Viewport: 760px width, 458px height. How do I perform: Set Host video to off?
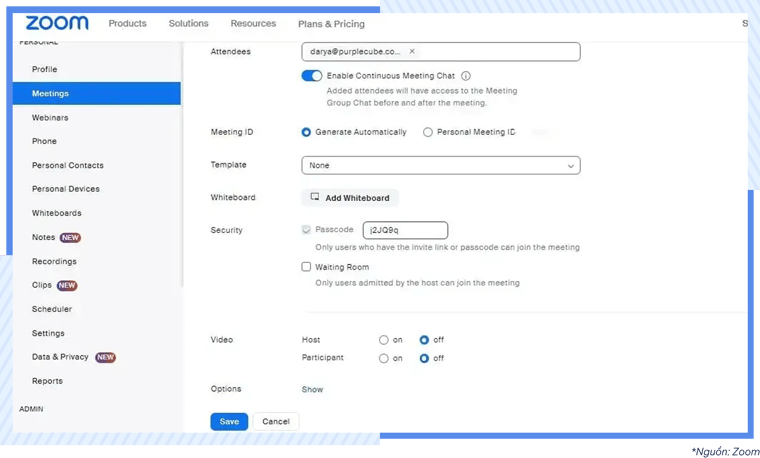424,340
